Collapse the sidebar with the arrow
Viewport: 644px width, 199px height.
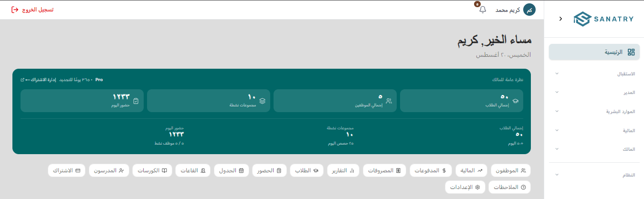(560, 19)
